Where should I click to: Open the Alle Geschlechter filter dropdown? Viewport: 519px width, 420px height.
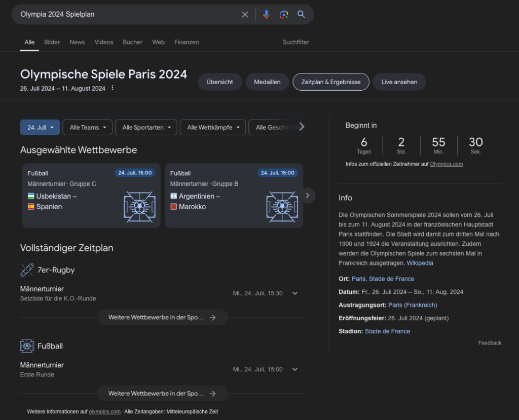(277, 128)
